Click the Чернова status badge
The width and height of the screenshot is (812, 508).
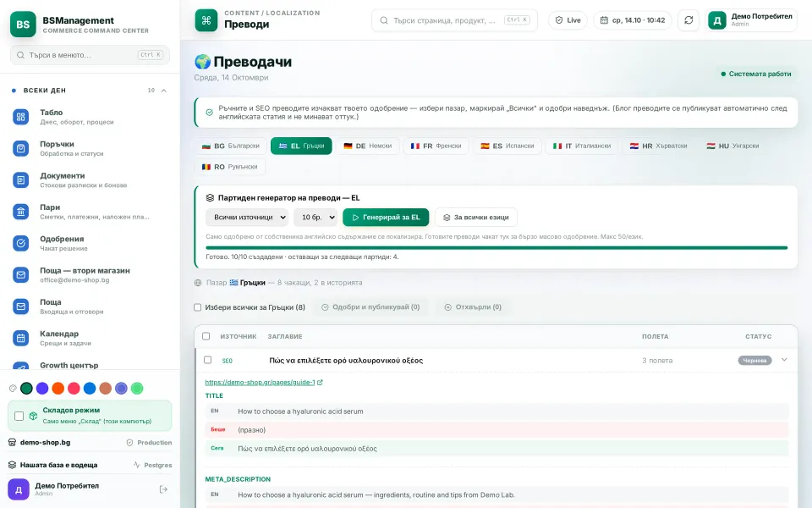click(x=754, y=361)
